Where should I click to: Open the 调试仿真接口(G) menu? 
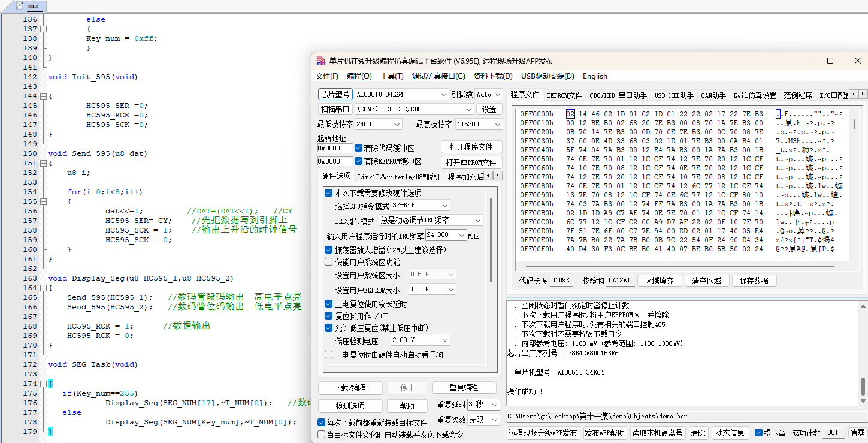438,76
